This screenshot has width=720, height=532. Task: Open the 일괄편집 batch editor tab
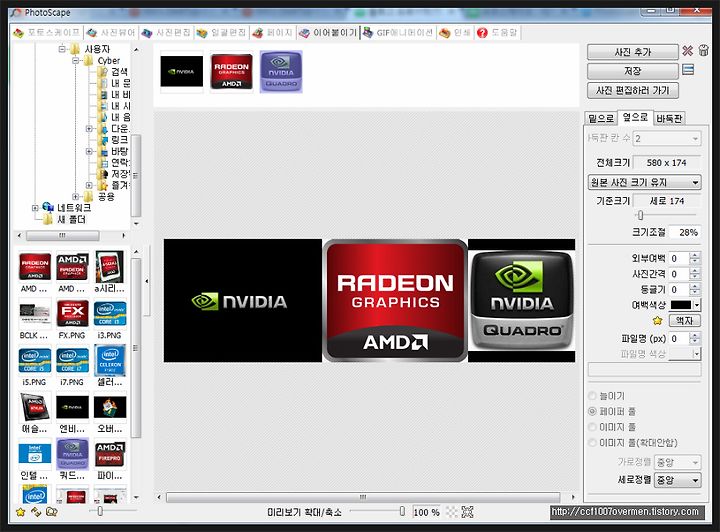coord(221,33)
